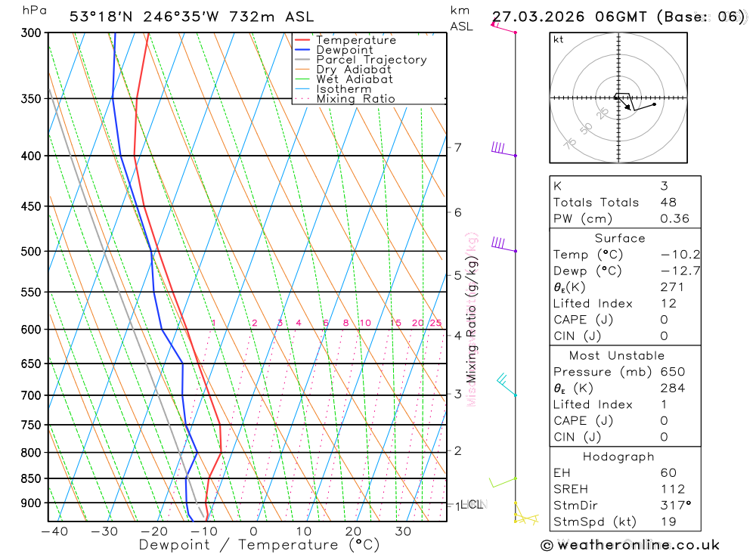Click the CAPE (J) label under Surface
This screenshot has height=554, width=756.
583,320
